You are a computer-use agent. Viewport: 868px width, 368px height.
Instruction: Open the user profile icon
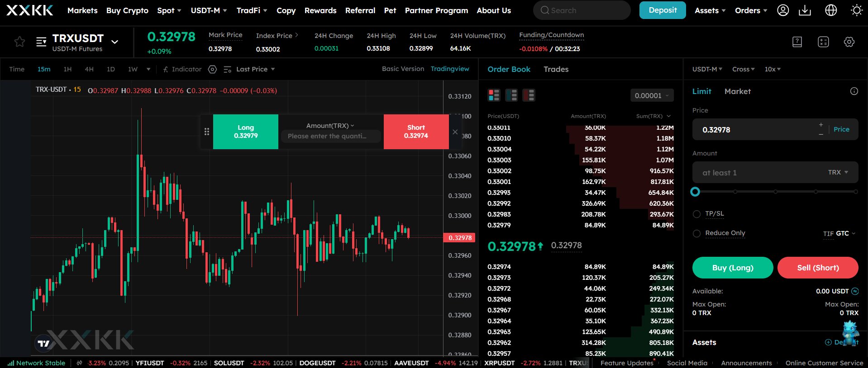(x=783, y=10)
